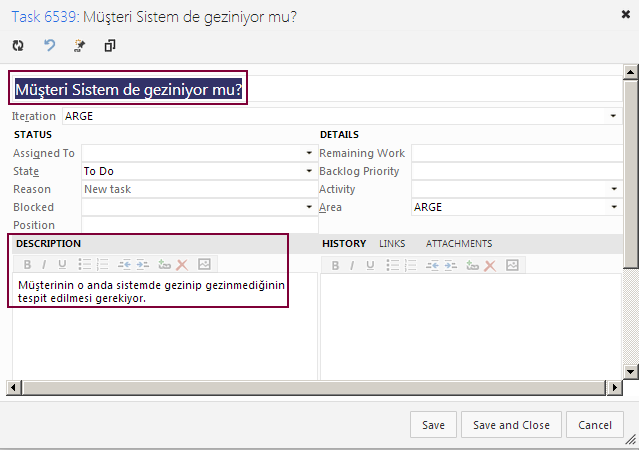Toggle Underline in the History toolbar
The image size is (639, 450).
pyautogui.click(x=370, y=265)
